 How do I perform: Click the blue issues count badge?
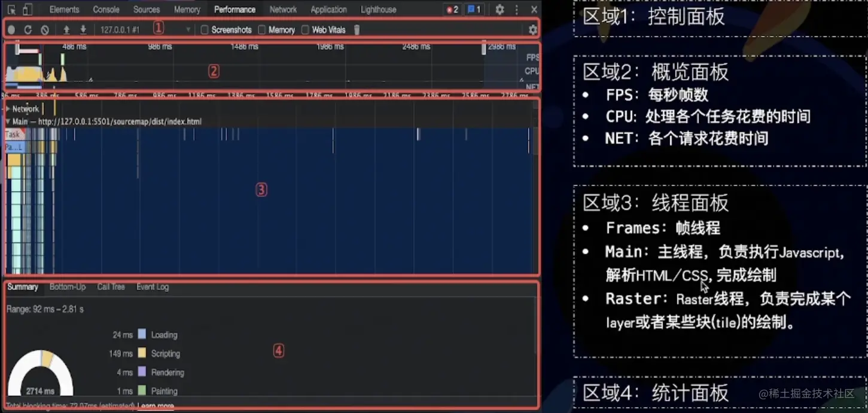pyautogui.click(x=474, y=10)
